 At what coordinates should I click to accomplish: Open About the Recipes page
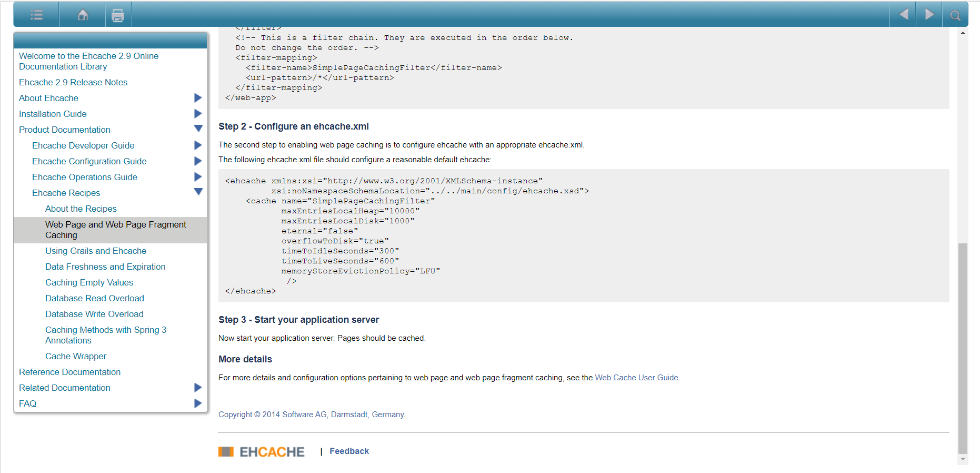tap(81, 209)
